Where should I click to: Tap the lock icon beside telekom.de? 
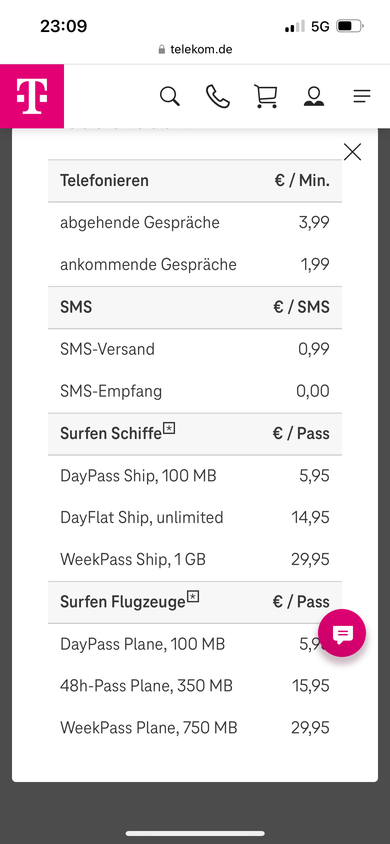point(161,50)
